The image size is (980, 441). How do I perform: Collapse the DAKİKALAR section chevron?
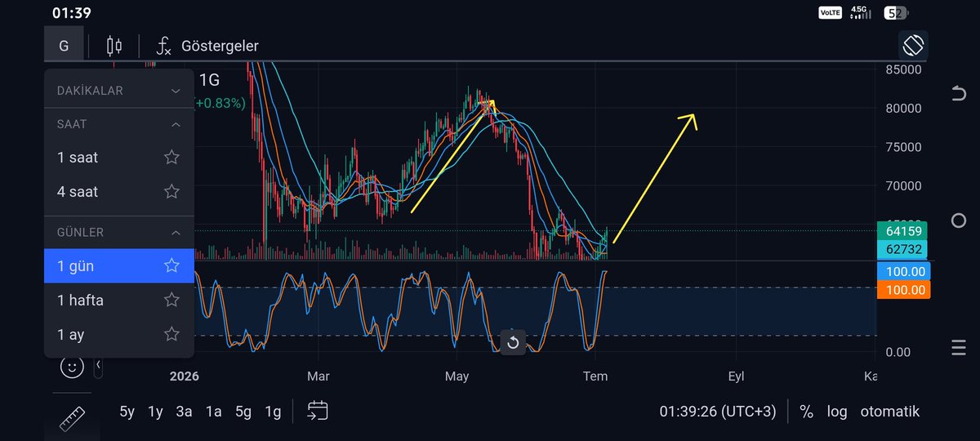[176, 91]
